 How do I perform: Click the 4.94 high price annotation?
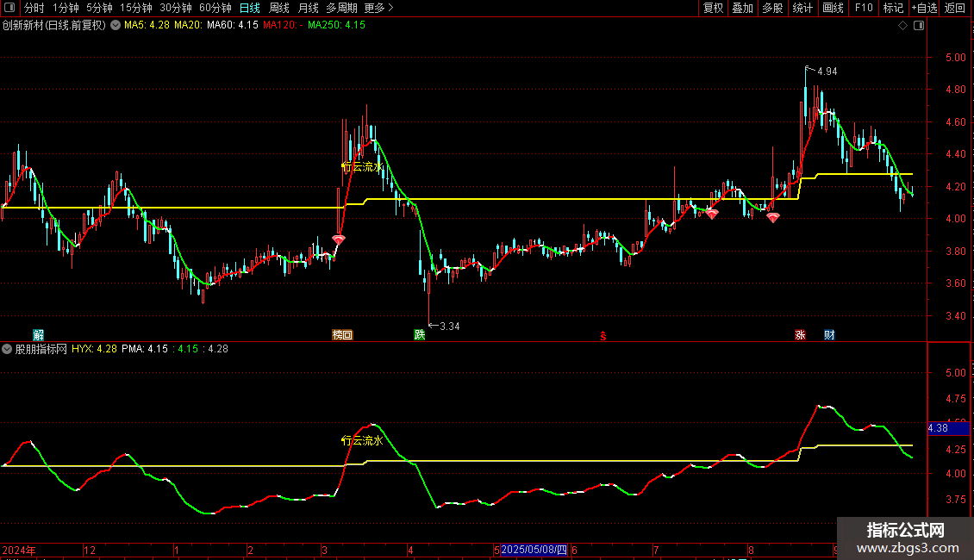pos(827,72)
